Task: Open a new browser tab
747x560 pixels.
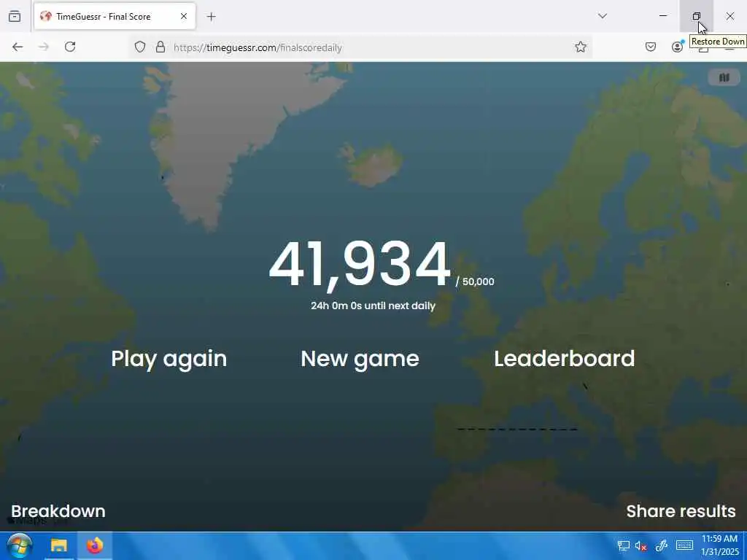Action: (x=211, y=17)
